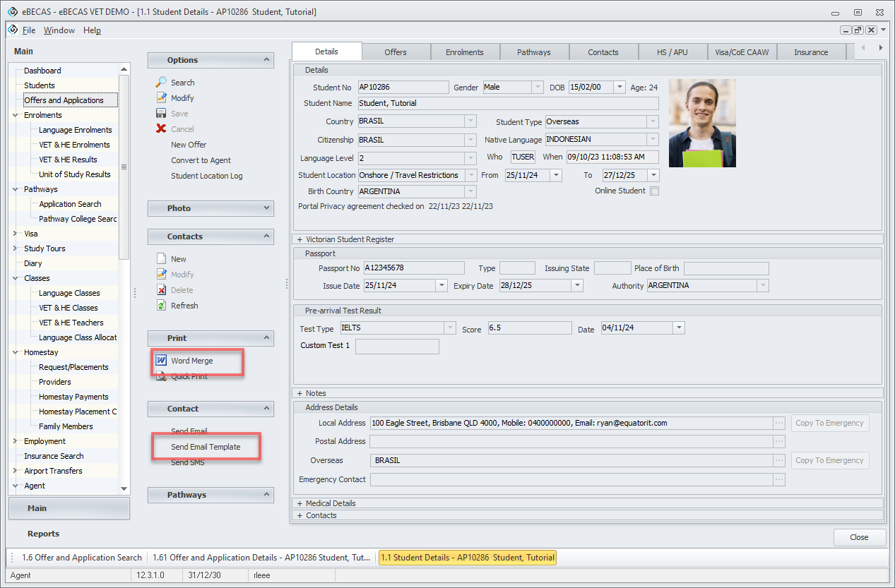Click the New contact document icon
The image size is (895, 588).
tap(161, 259)
